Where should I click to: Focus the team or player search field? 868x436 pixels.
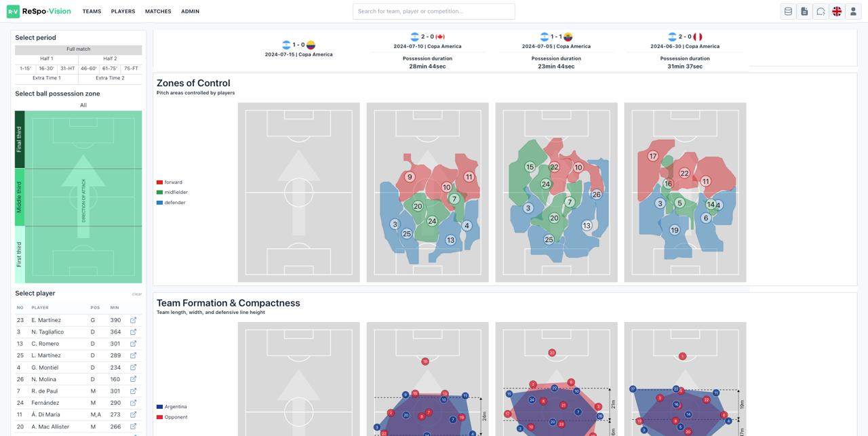pos(434,12)
